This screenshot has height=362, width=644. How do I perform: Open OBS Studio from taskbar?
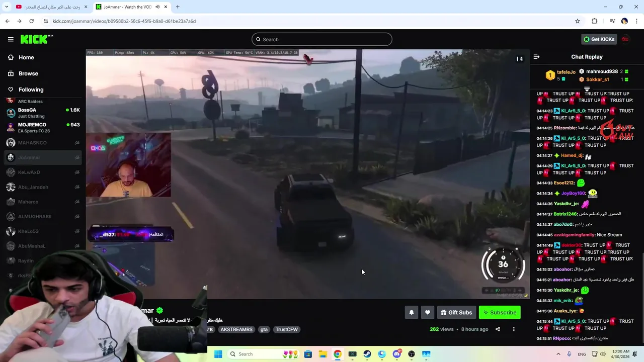click(x=412, y=354)
